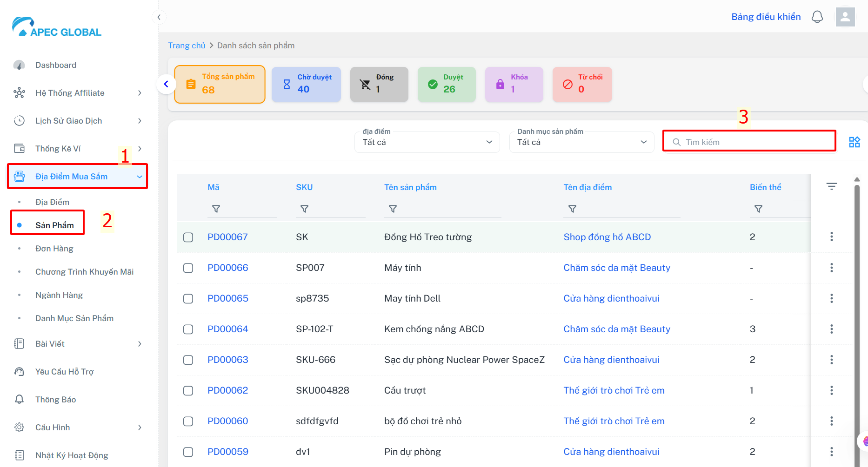Filter by Khóa status card
This screenshot has height=467, width=868.
coord(514,84)
